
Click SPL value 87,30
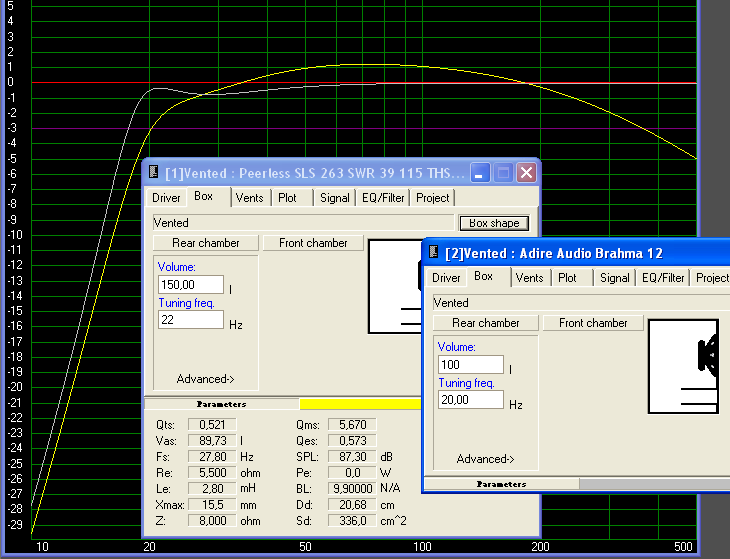coord(352,457)
